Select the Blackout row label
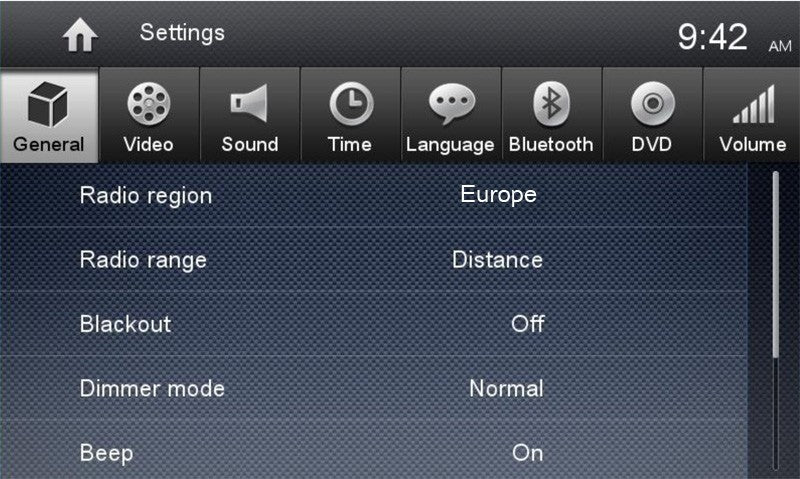Screen dimensions: 800x479 [125, 324]
